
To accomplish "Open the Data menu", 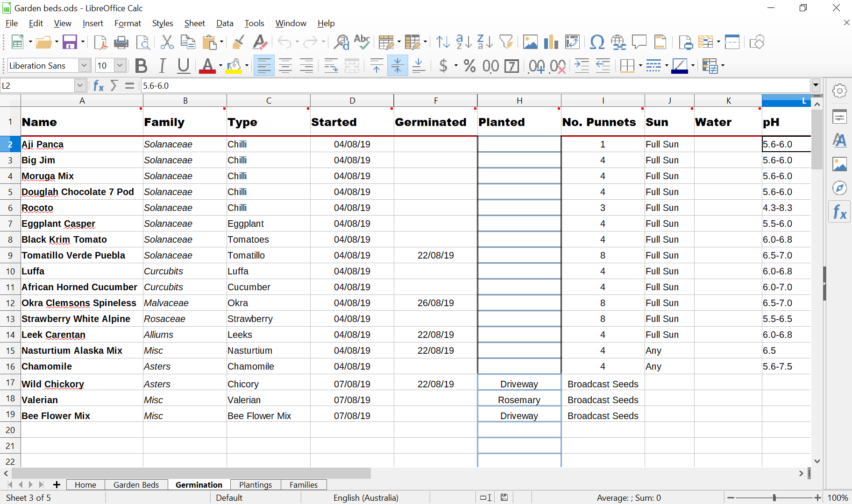I will pyautogui.click(x=225, y=23).
